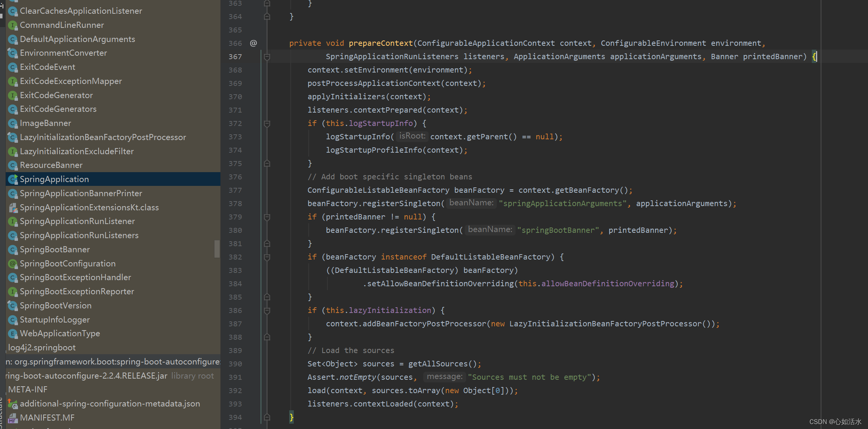The width and height of the screenshot is (868, 429).
Task: Select the META-INF folder in the tree
Action: (28, 390)
